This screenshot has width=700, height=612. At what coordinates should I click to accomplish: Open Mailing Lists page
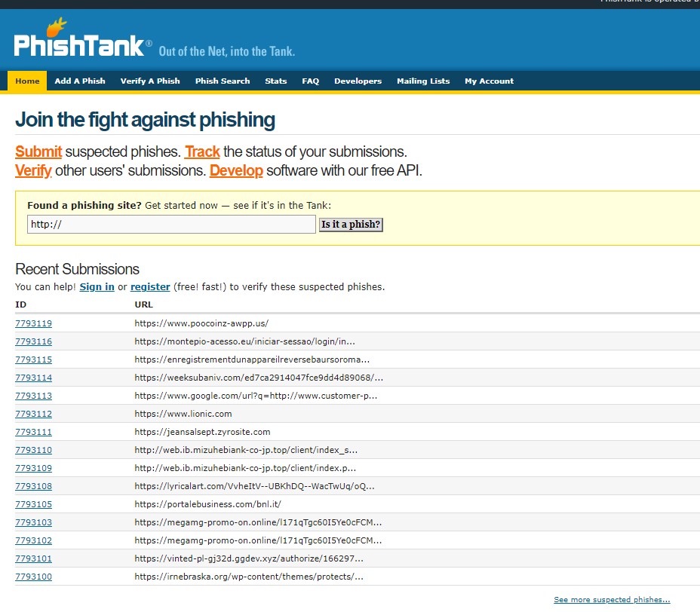click(x=423, y=81)
